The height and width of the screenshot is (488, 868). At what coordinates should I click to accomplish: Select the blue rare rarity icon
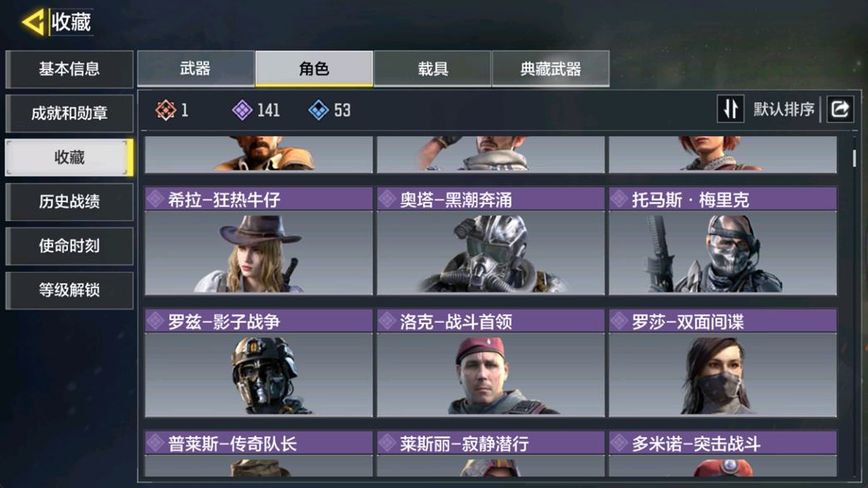click(318, 110)
